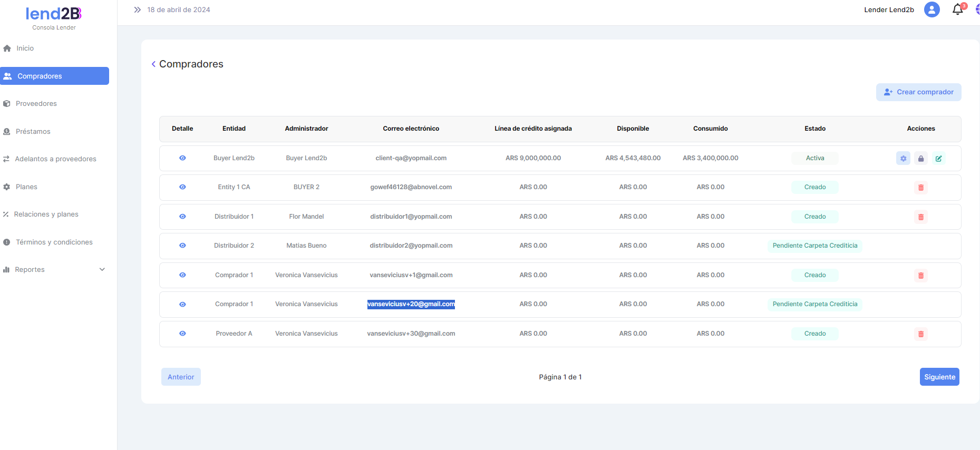This screenshot has height=450, width=980.
Task: Go to next page with Siguiente
Action: (939, 377)
